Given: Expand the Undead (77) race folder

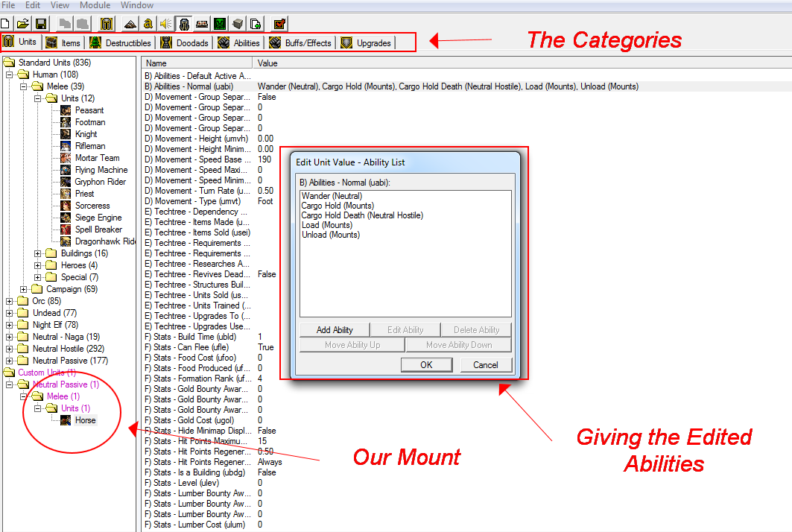Looking at the screenshot, I should [9, 313].
